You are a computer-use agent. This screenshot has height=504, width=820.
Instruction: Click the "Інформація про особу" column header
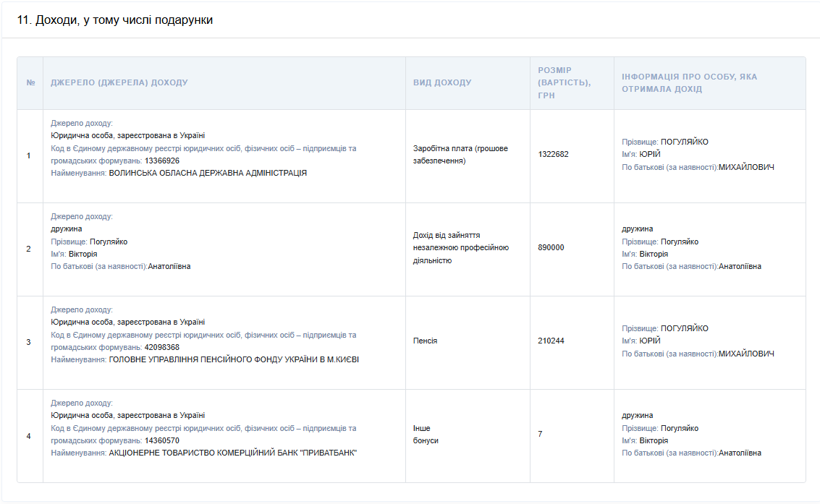click(x=689, y=82)
